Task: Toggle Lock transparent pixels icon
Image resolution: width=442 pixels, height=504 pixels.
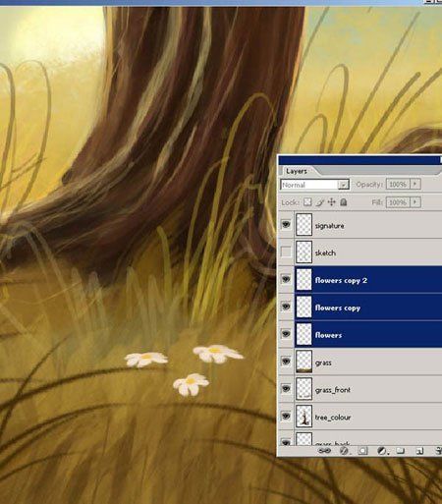Action: tap(307, 202)
